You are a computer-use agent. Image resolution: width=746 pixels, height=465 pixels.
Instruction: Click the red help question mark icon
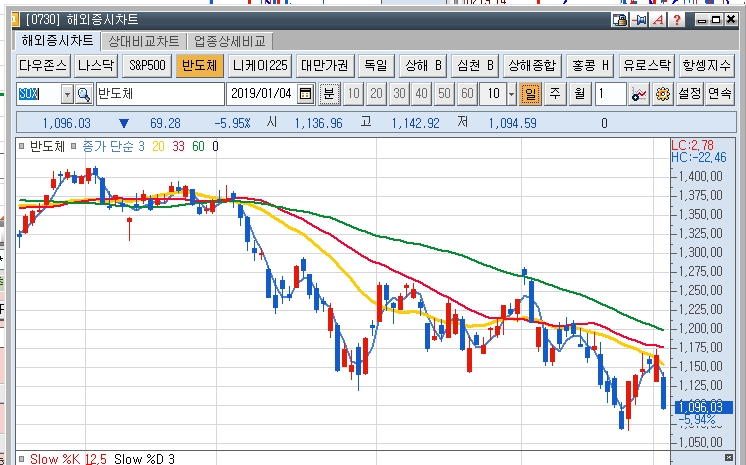coord(677,20)
